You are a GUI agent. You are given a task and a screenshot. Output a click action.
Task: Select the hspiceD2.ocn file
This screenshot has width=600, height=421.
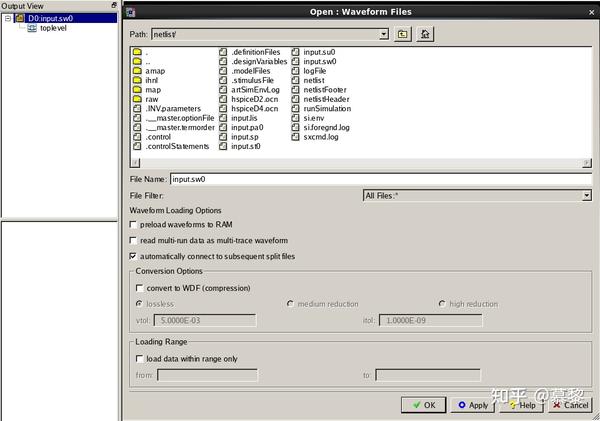[x=254, y=99]
